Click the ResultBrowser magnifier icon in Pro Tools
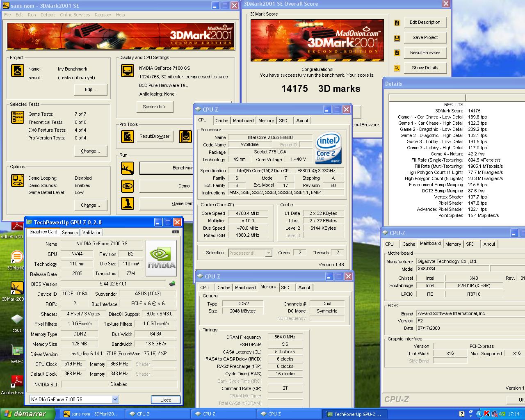The image size is (525, 420). tap(128, 136)
